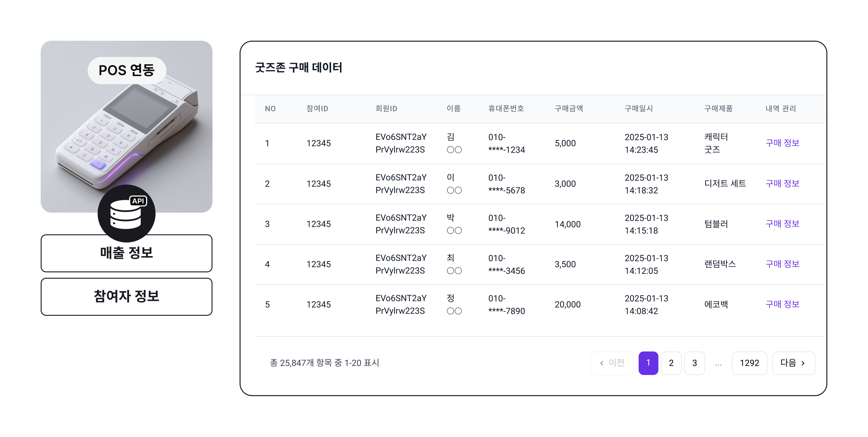Click the 구매일시 column header
Screen dimensions: 868x437
(639, 109)
